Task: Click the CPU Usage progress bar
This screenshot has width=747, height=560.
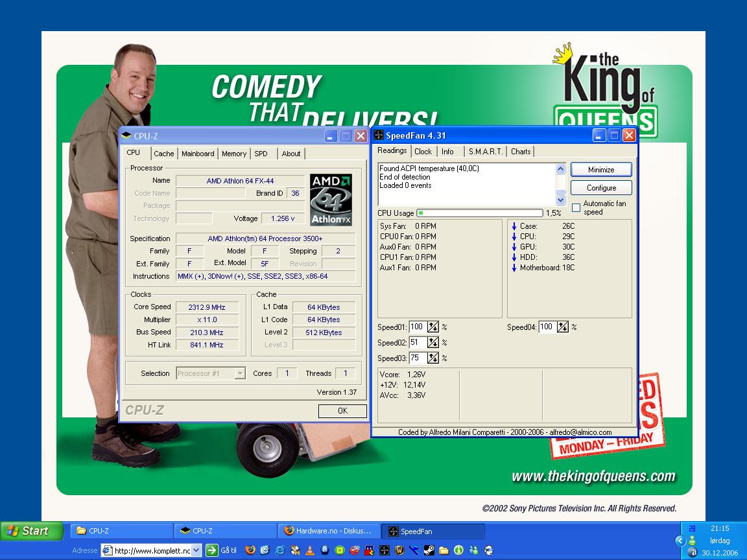Action: (480, 213)
